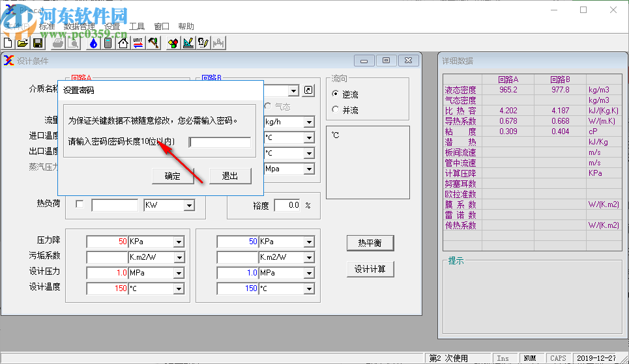Maximize the main Phecal window
This screenshot has height=364, width=629.
(583, 10)
